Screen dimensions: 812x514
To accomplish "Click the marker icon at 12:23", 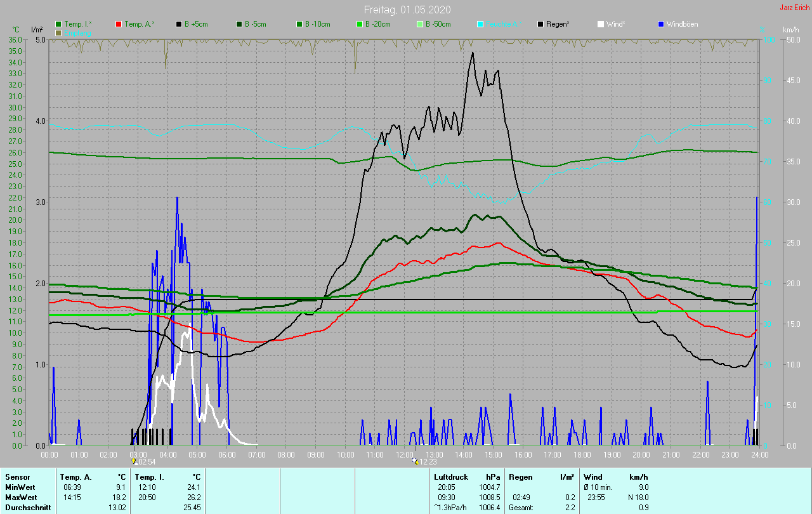I will [415, 461].
